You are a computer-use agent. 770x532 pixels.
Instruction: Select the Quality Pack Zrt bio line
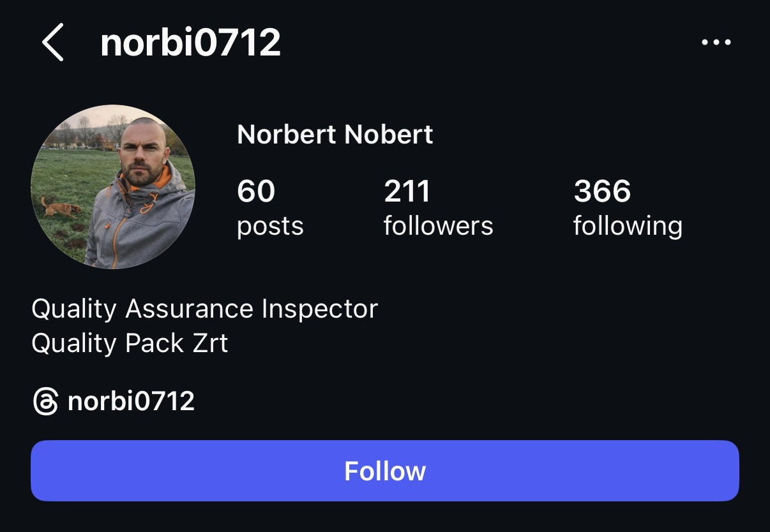(130, 343)
